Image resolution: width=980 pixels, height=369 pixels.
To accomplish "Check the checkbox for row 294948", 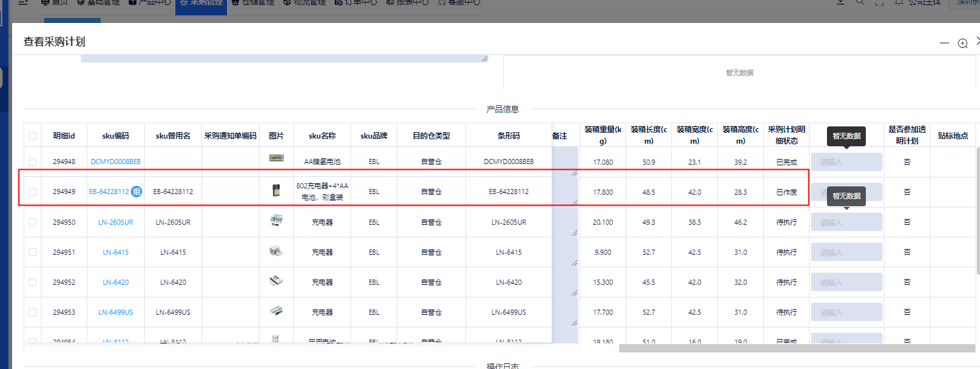I will (x=33, y=162).
